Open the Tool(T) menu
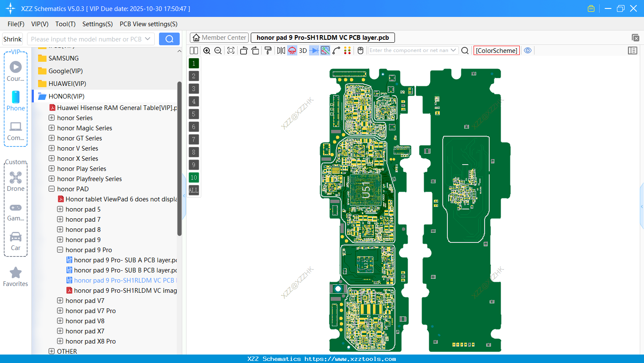Screen dimensions: 644x363 [x=66, y=24]
